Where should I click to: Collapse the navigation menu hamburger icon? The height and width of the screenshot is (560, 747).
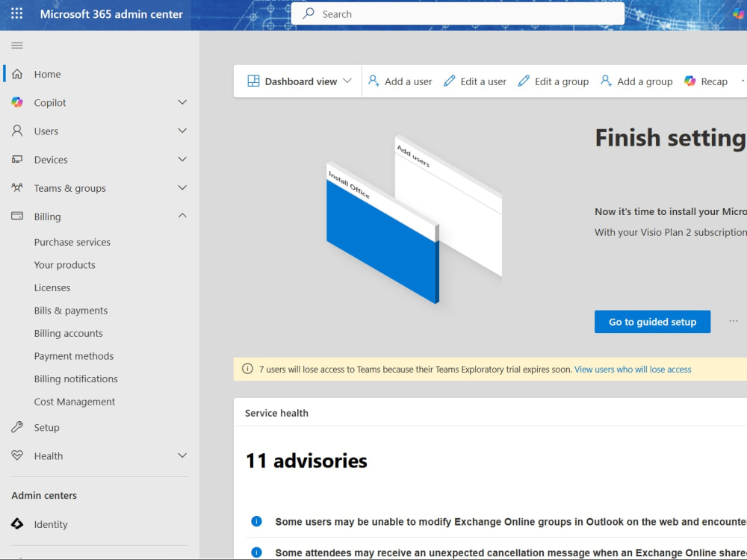point(17,46)
